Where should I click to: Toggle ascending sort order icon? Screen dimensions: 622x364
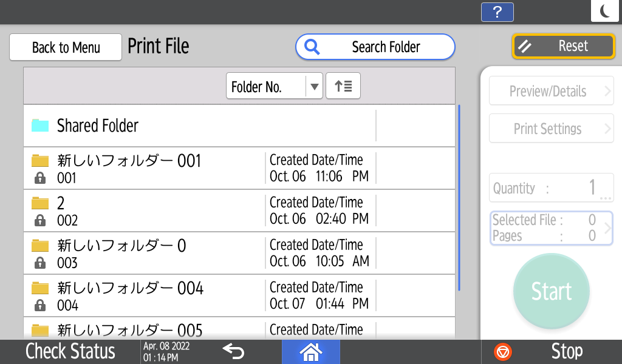point(343,86)
